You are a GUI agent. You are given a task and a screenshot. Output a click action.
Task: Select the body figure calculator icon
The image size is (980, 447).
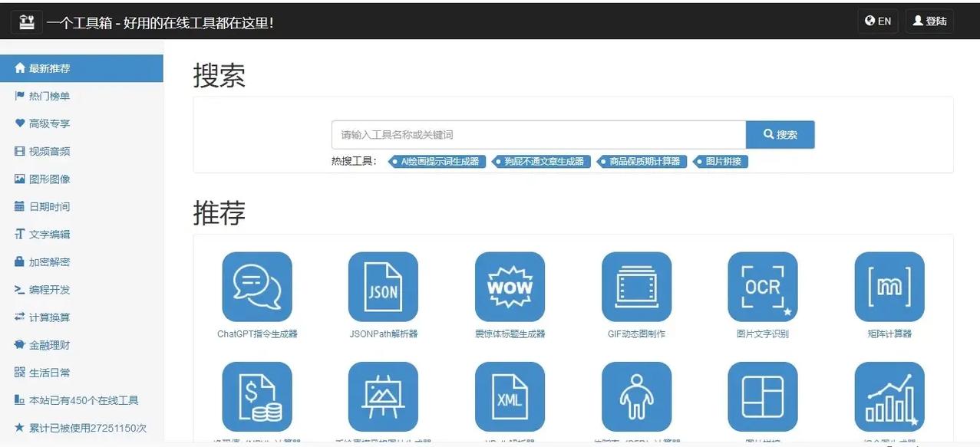tap(636, 397)
